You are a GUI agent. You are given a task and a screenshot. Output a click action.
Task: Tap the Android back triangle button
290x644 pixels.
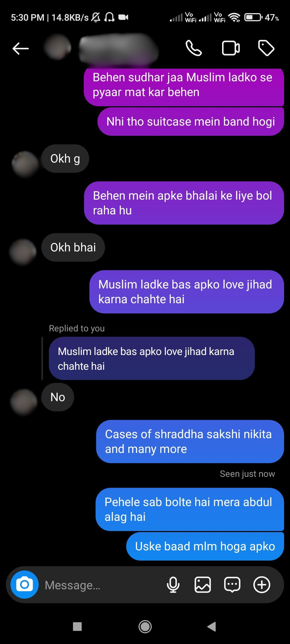(x=212, y=627)
